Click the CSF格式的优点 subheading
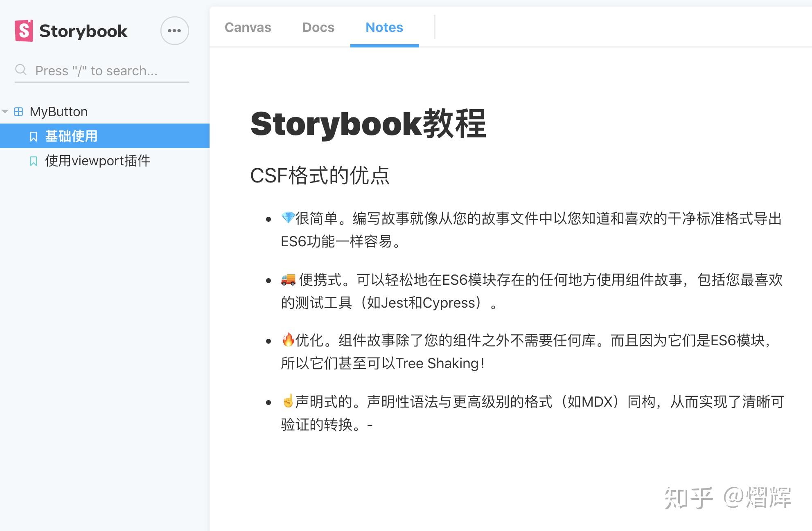Screen dimensions: 812x531 click(x=319, y=175)
